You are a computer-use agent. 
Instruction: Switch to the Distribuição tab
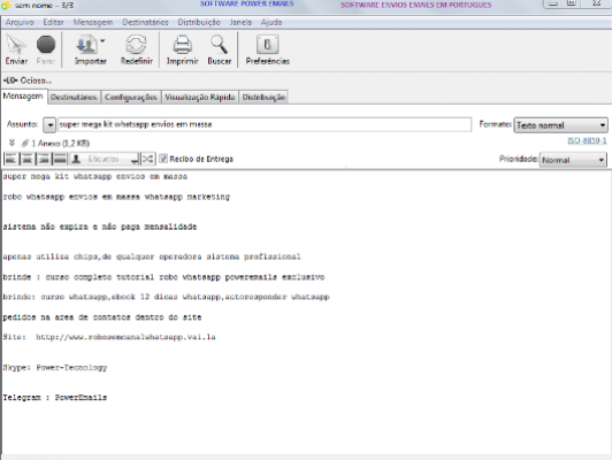coord(264,97)
